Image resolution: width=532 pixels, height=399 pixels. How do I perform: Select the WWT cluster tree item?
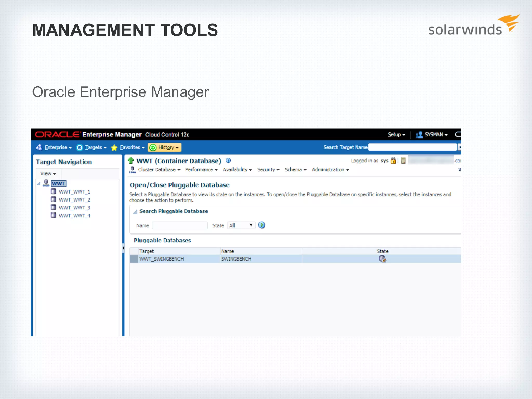point(59,184)
